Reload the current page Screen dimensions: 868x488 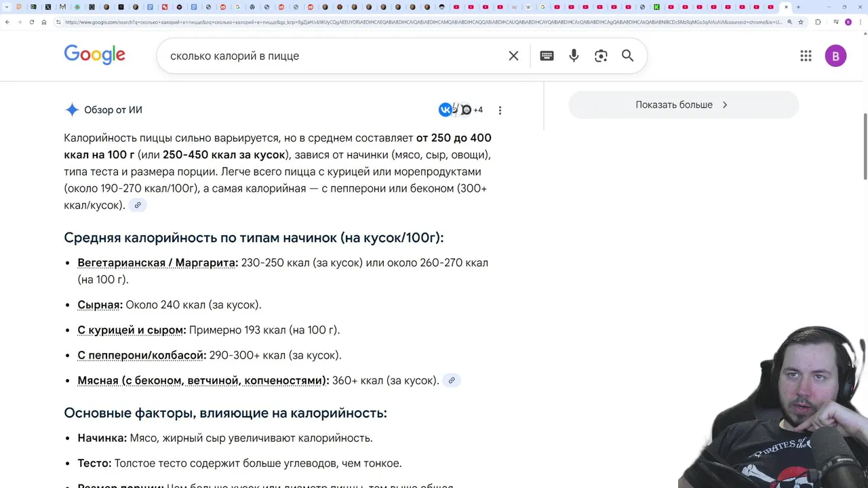32,22
